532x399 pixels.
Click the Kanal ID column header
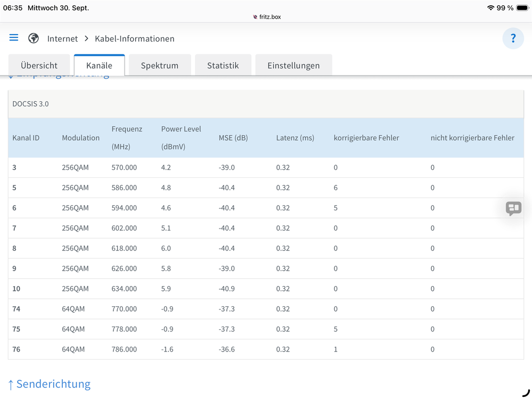pyautogui.click(x=26, y=138)
